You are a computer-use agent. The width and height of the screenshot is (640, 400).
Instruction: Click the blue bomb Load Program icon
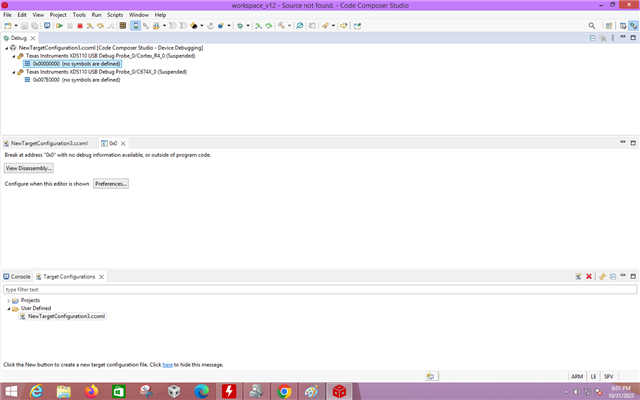click(221, 26)
